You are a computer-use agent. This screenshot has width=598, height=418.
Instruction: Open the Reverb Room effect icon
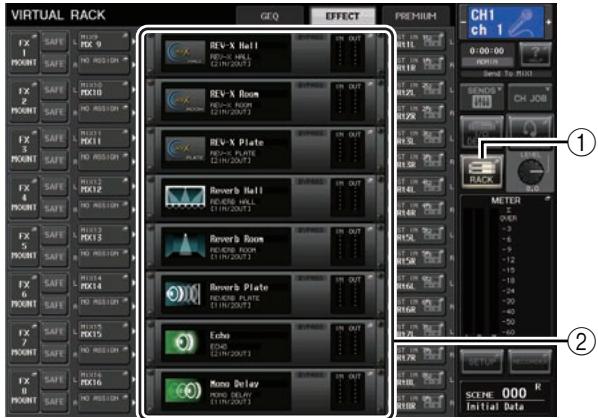pos(185,245)
